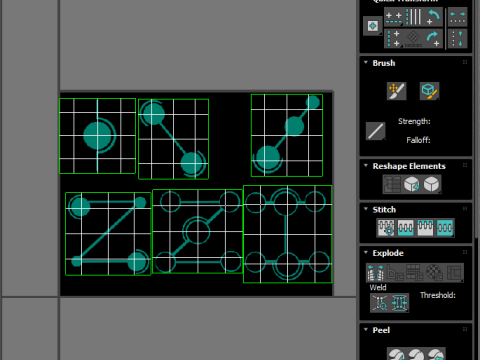Click Straighten Selection in Reshape Elements
This screenshot has width=480, height=360.
click(x=392, y=184)
